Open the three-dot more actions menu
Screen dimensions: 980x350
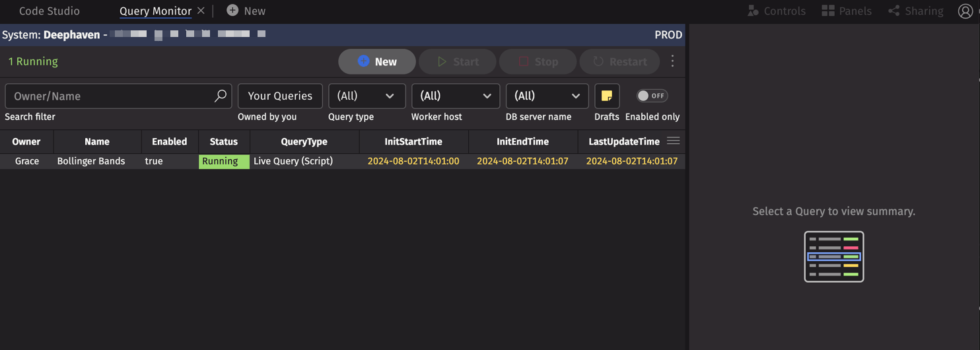tap(672, 61)
